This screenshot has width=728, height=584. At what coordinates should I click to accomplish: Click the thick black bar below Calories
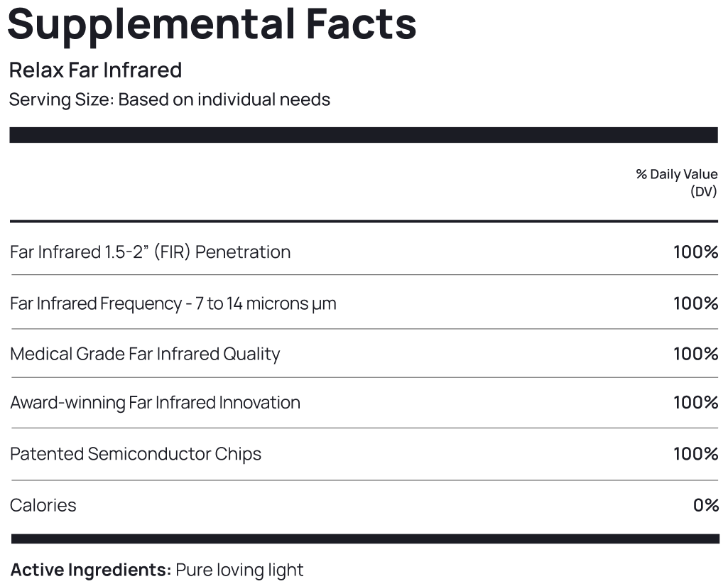click(364, 539)
